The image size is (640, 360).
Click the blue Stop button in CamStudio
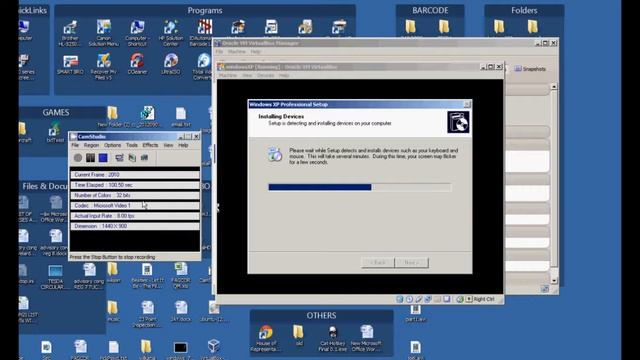point(103,158)
